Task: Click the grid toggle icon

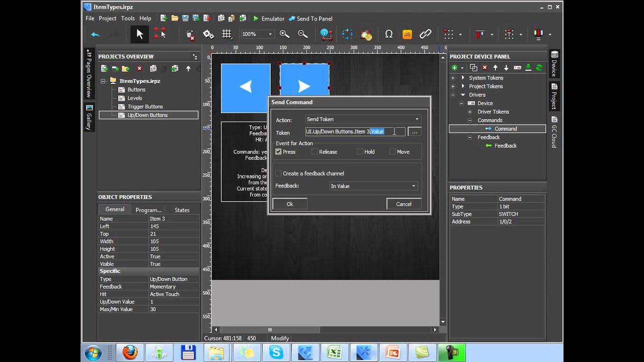Action: click(x=227, y=34)
